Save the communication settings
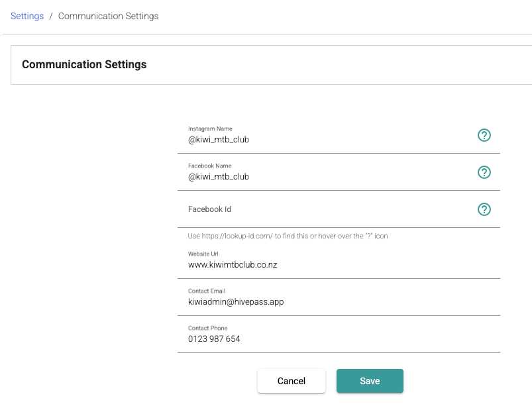 (370, 381)
